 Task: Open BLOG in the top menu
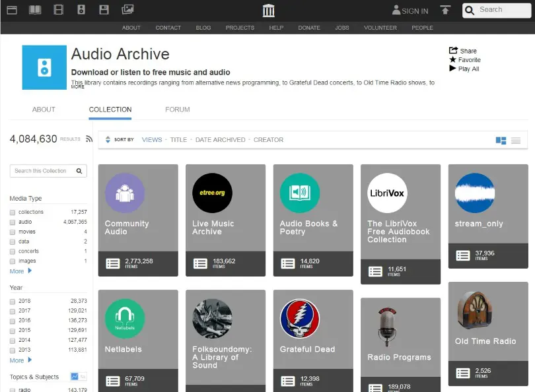pyautogui.click(x=203, y=28)
